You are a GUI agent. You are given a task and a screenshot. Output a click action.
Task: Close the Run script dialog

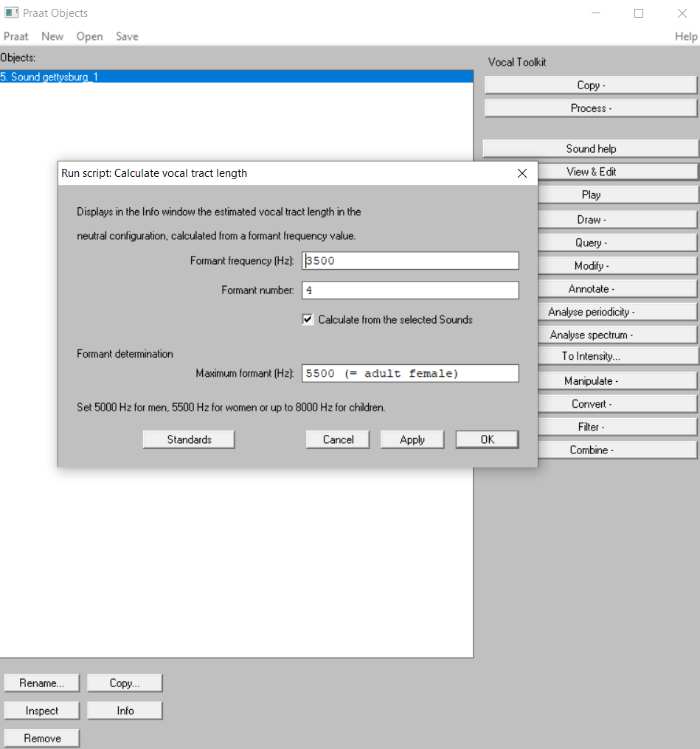click(522, 173)
